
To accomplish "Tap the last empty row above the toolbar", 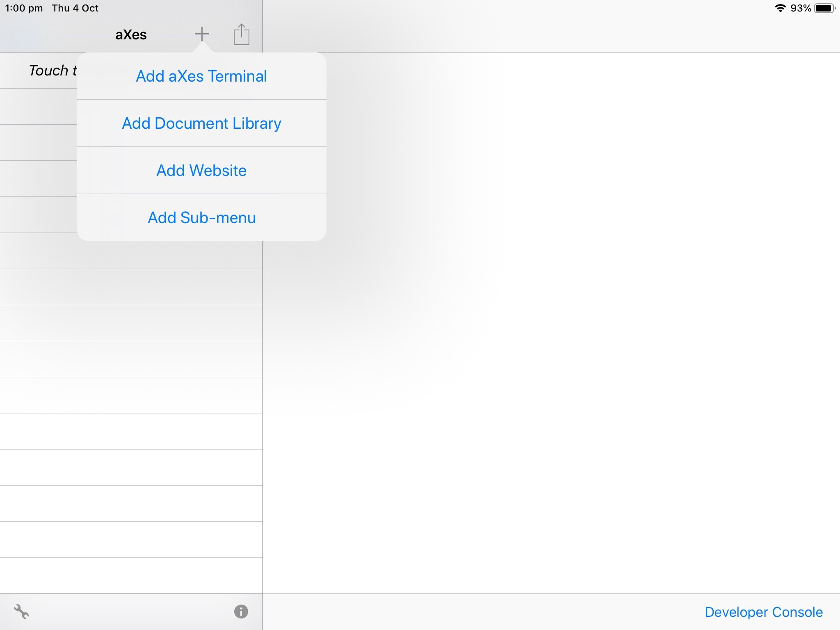I will click(131, 576).
